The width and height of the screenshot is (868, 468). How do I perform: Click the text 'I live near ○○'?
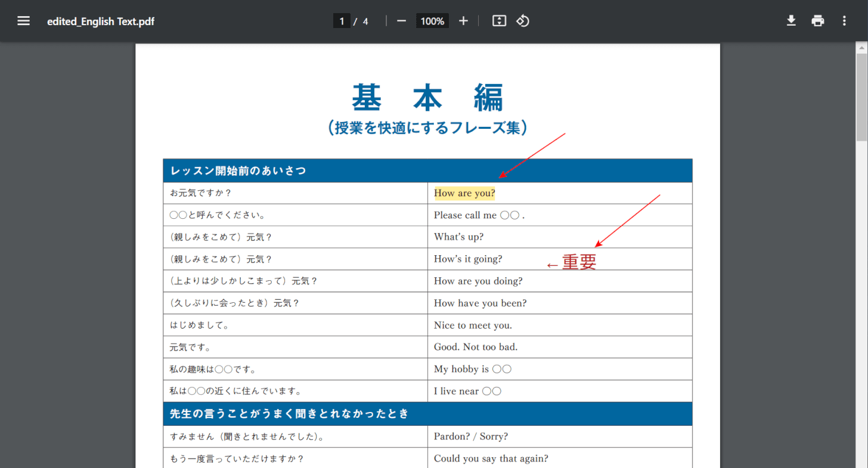tap(467, 391)
